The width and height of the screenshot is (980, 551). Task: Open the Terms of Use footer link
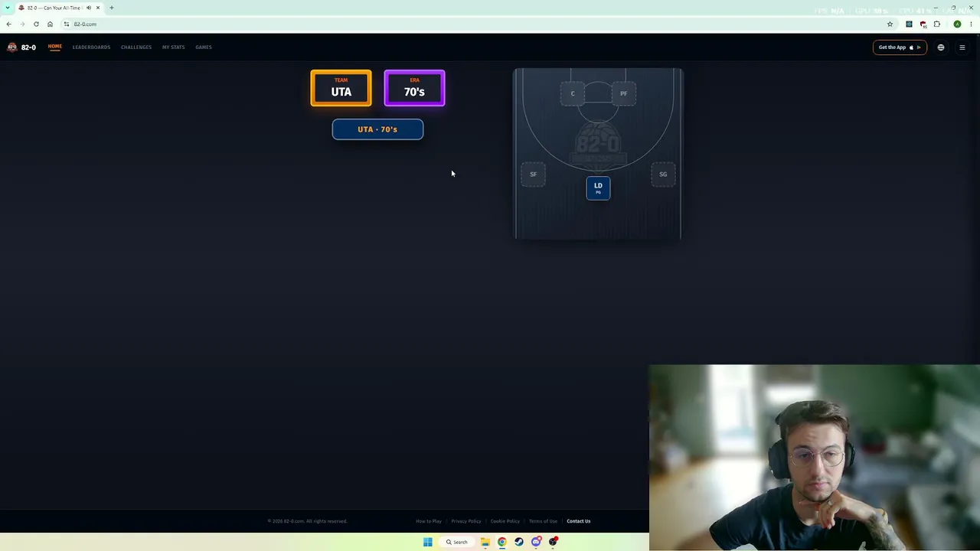[543, 521]
